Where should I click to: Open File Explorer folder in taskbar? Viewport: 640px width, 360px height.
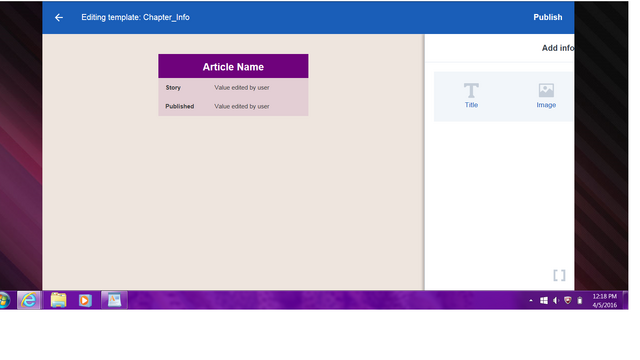click(x=58, y=300)
